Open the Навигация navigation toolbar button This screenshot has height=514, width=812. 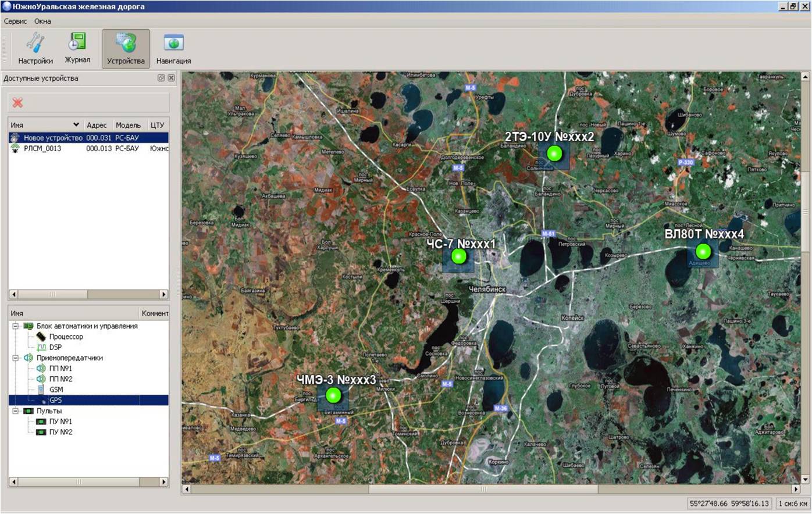tap(173, 49)
